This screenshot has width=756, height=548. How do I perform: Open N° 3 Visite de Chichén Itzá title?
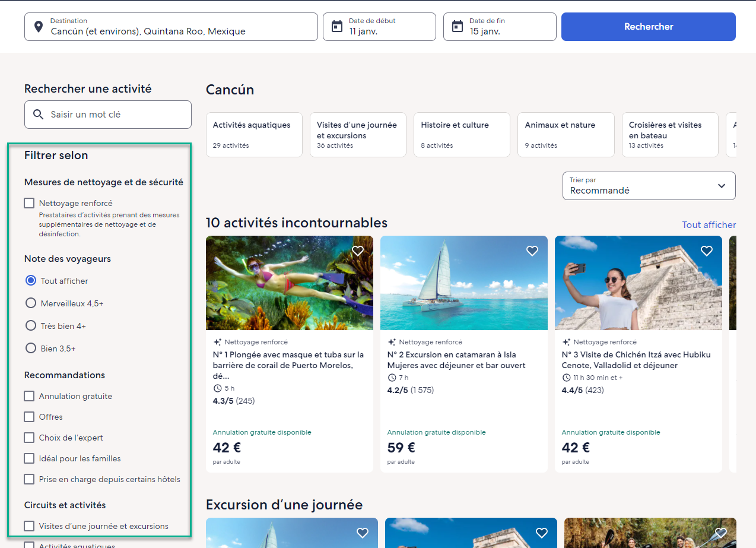click(636, 360)
